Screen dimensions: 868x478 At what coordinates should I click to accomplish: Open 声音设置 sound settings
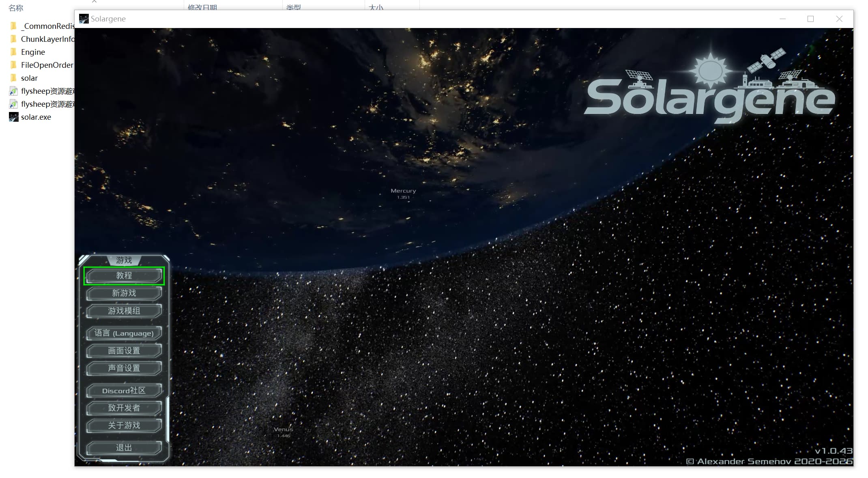[x=124, y=368]
